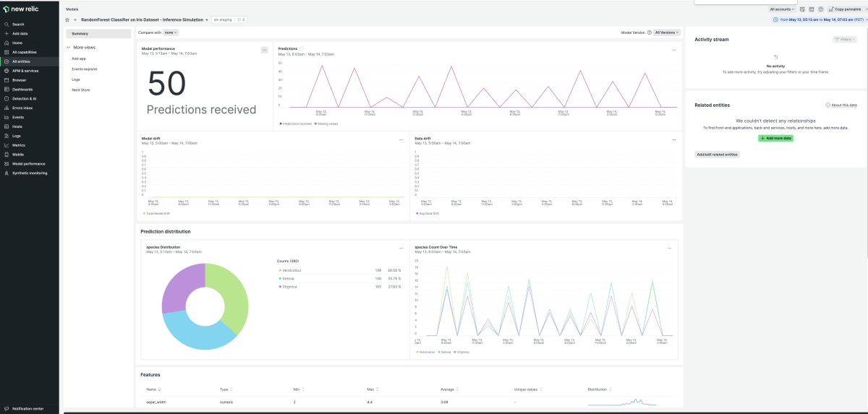The image size is (868, 414).
Task: Open Data drift chart options ellipsis
Action: (x=673, y=139)
